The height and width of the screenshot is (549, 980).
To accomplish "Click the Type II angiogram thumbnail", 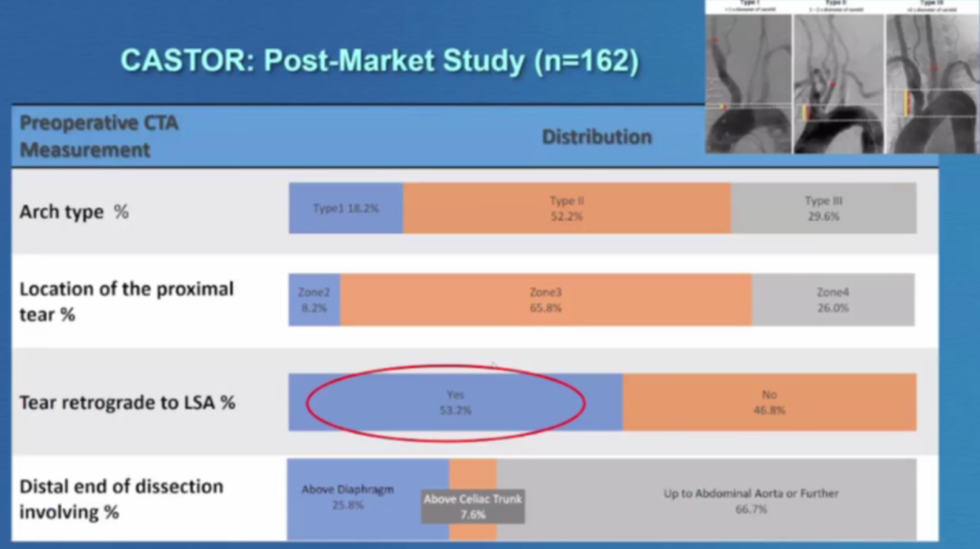I will 838,80.
